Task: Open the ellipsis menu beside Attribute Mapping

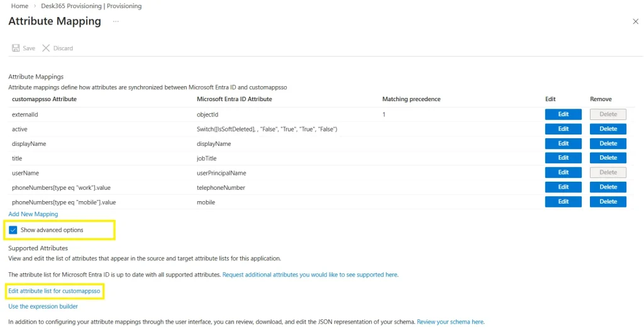Action: [116, 21]
